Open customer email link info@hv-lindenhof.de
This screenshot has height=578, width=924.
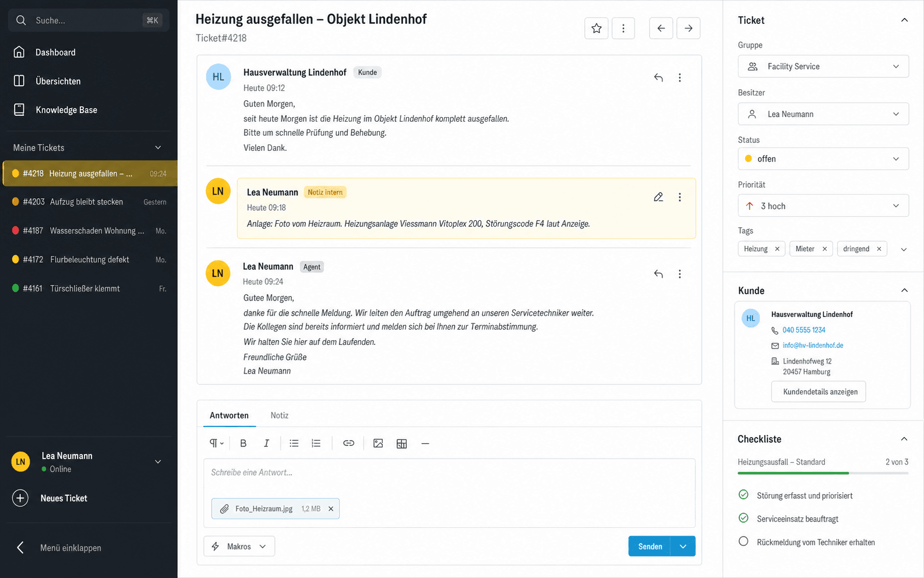[x=813, y=346]
